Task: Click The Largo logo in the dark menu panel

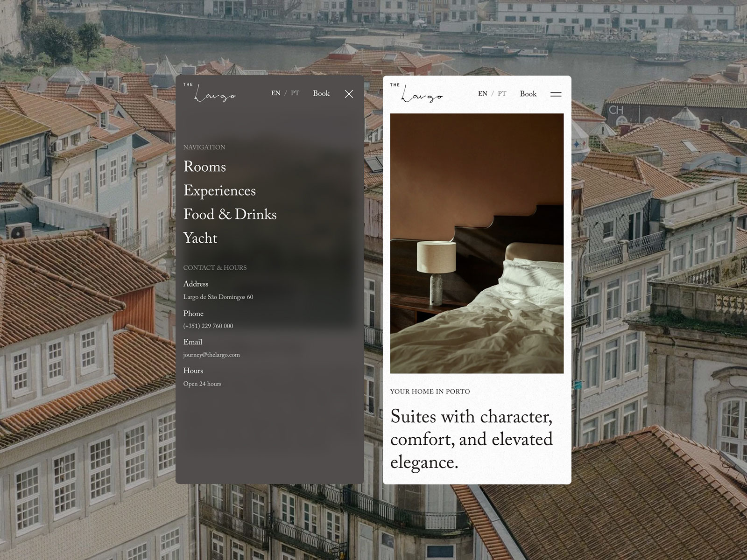Action: (210, 93)
